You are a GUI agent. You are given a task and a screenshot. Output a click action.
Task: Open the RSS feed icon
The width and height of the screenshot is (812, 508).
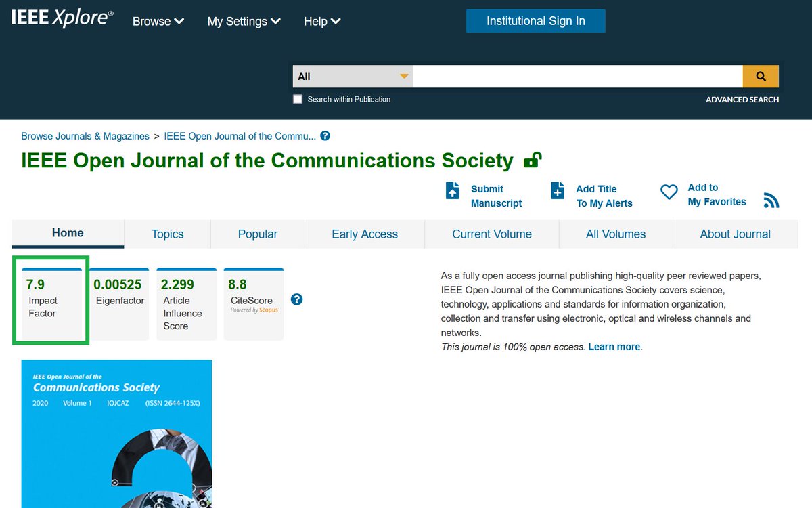click(x=771, y=200)
